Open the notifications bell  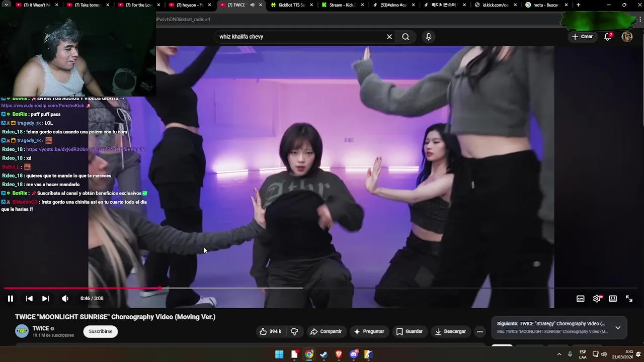(608, 37)
